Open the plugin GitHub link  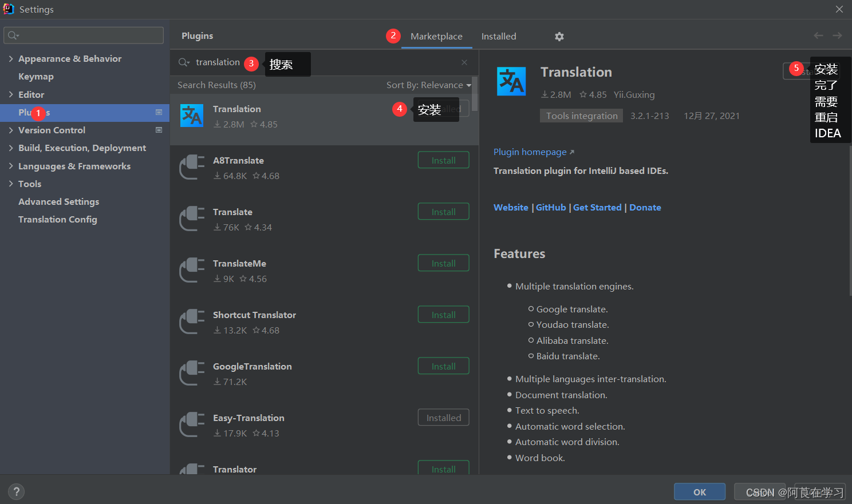tap(551, 207)
